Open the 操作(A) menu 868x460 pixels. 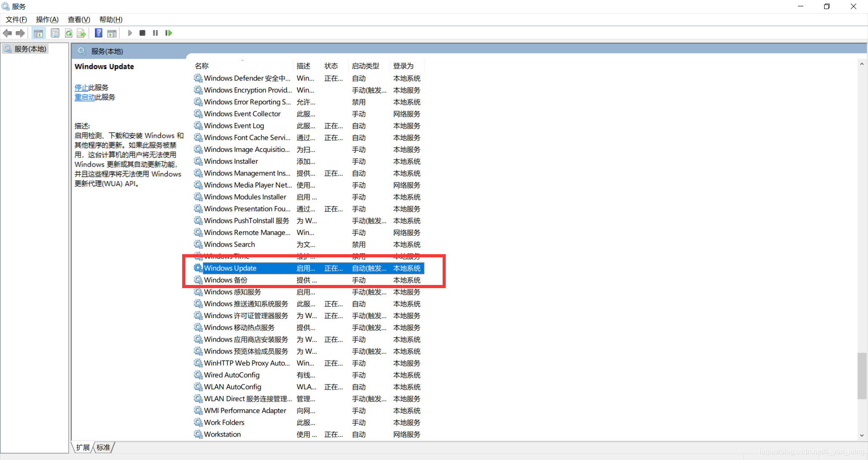pyautogui.click(x=47, y=19)
